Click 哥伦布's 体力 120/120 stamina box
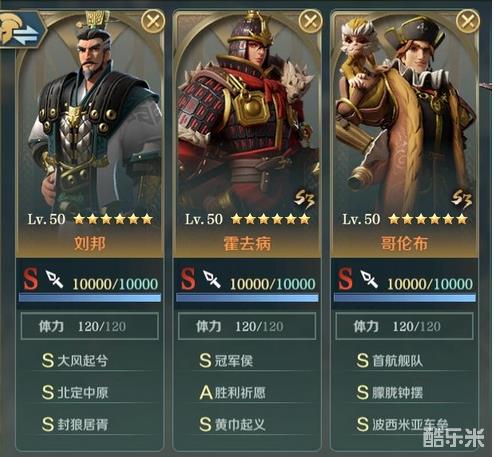Screen dimensions: 494x457 tap(404, 326)
